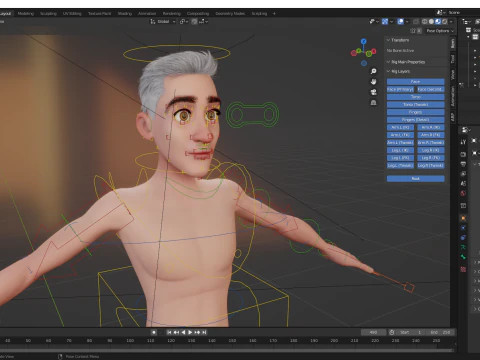Toggle the Torso rig layer
The width and height of the screenshot is (480, 360).
coord(415,97)
